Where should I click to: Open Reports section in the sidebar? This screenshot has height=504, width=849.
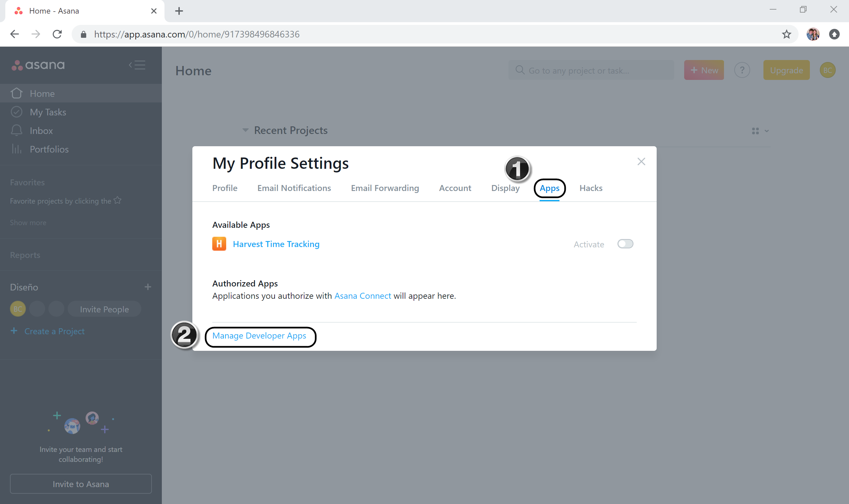(25, 255)
